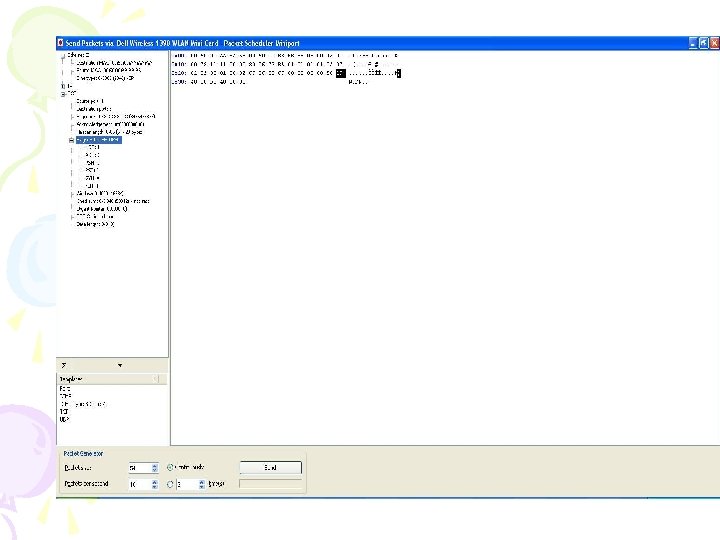Select Destination MAC row under Ethernet II
720x540 pixels.
(114, 63)
